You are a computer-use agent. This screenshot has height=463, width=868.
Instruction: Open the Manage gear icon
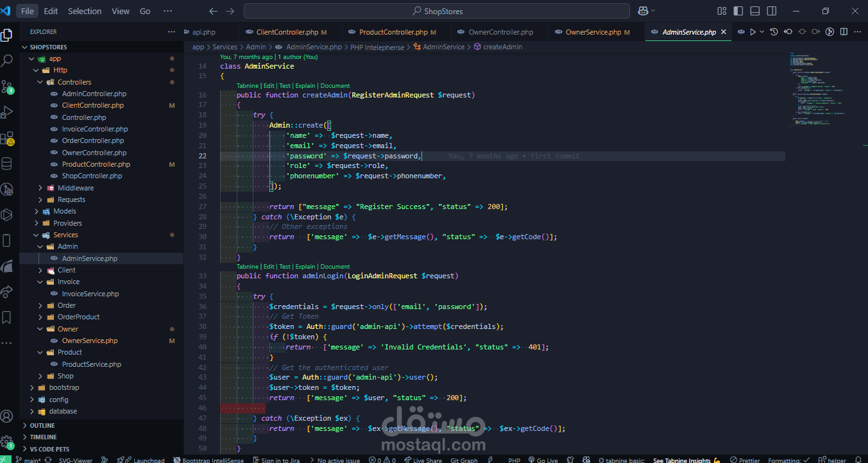click(7, 442)
